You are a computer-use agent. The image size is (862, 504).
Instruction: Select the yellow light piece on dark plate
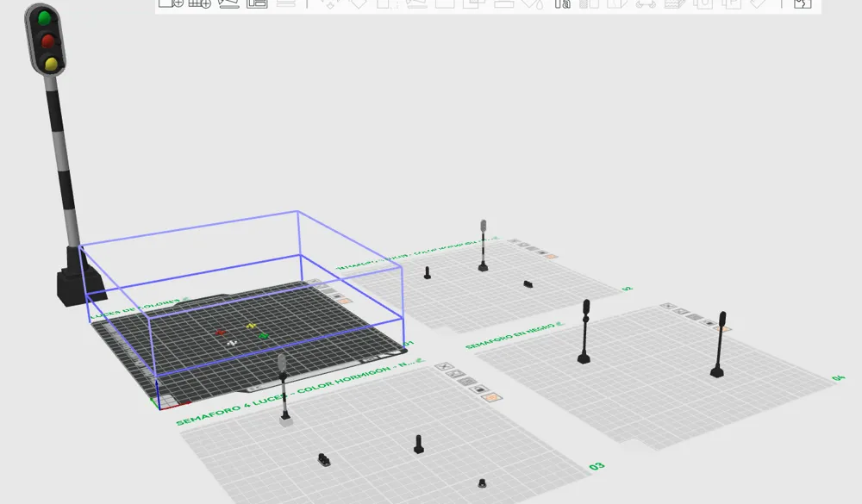coord(251,326)
